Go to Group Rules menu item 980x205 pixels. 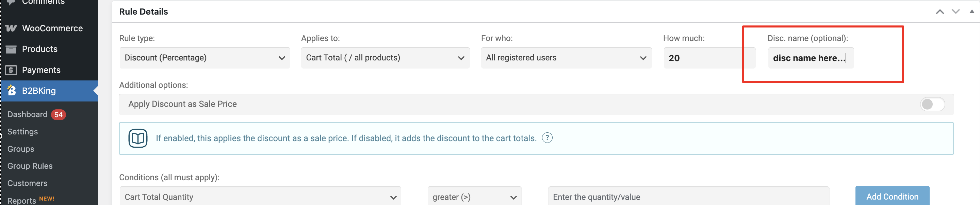point(30,166)
